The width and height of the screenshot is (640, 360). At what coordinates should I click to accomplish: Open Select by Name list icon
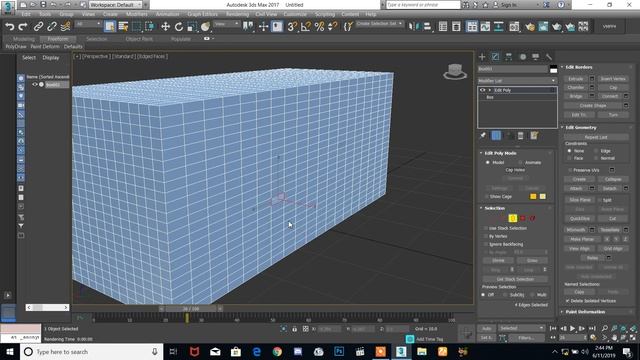pyautogui.click(x=123, y=27)
